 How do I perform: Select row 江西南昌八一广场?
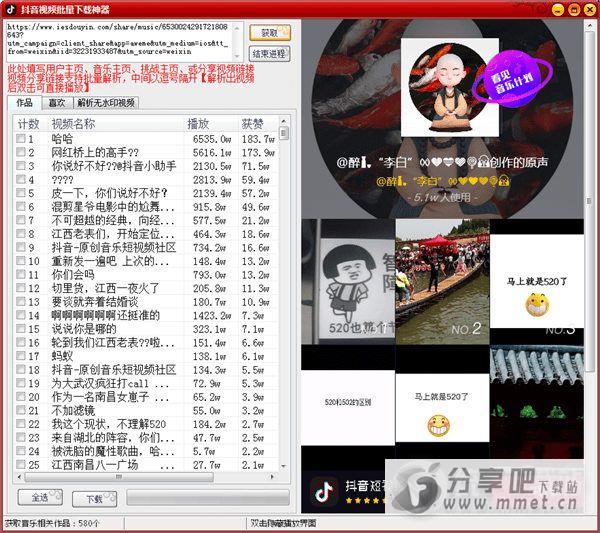(147, 465)
